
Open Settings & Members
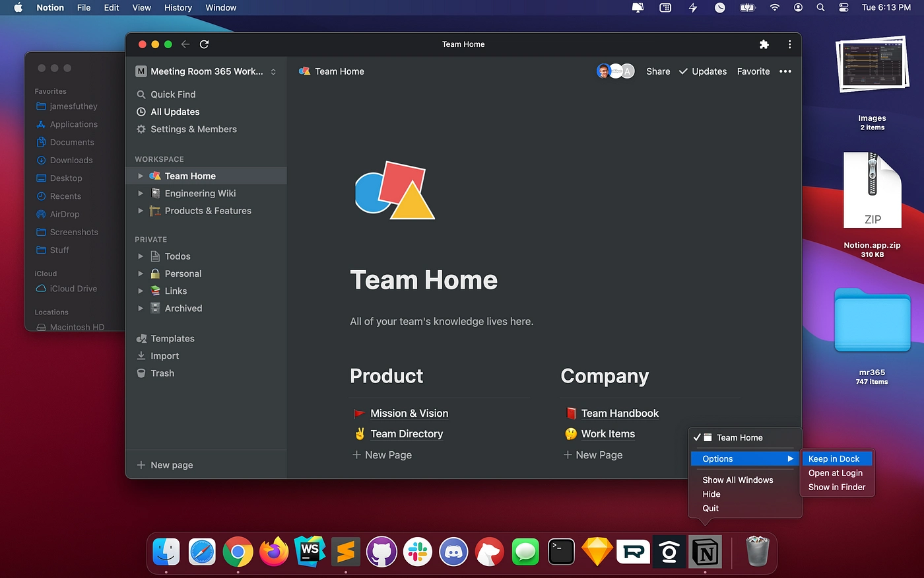point(193,129)
